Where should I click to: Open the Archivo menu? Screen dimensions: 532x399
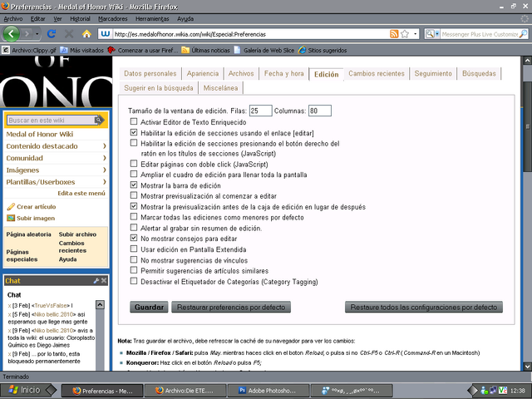pyautogui.click(x=13, y=18)
